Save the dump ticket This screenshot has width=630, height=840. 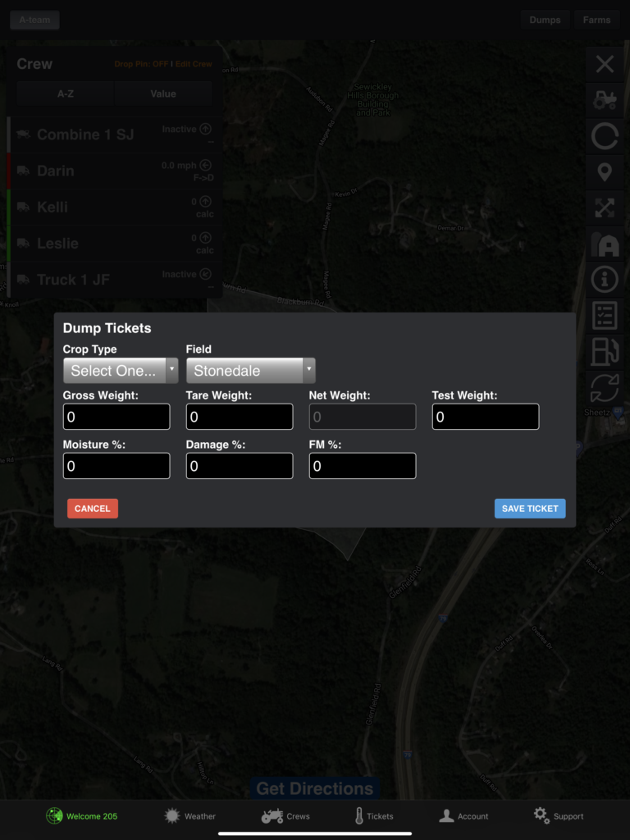(530, 509)
